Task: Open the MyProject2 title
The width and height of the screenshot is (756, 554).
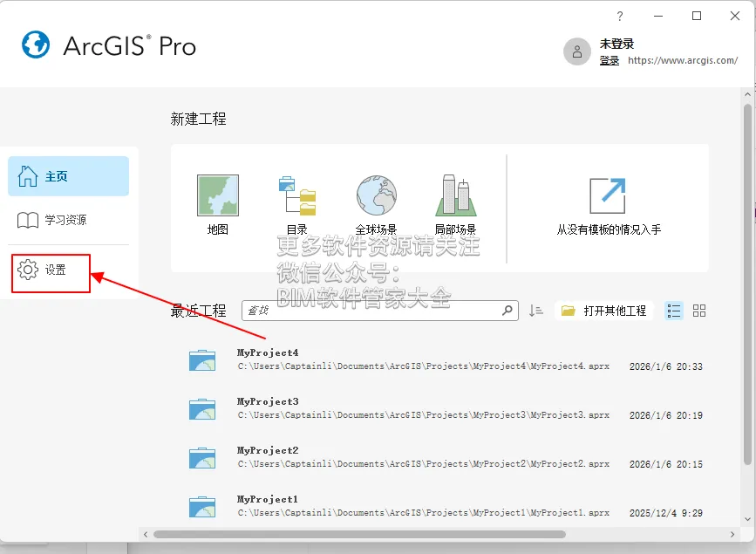Action: point(268,450)
